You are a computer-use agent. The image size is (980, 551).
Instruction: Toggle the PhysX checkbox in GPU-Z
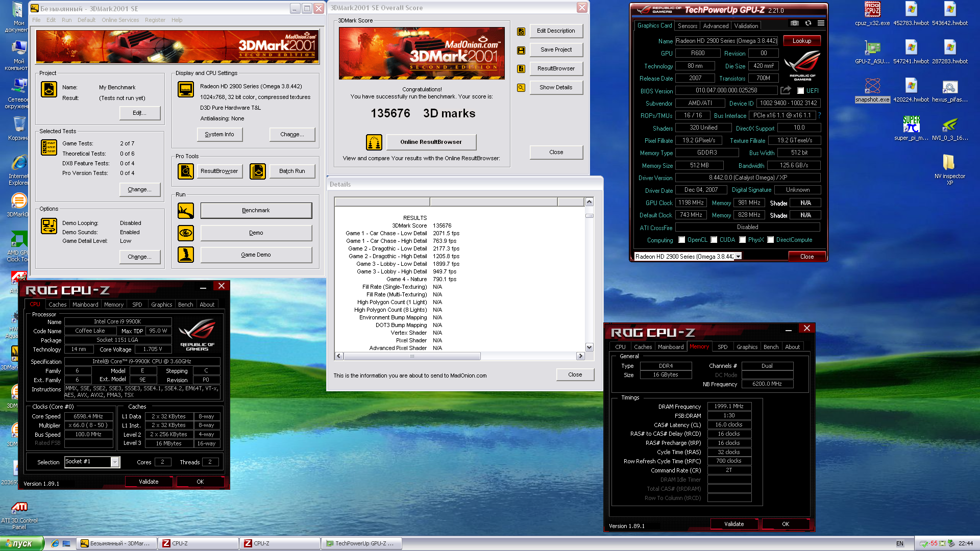pyautogui.click(x=743, y=240)
